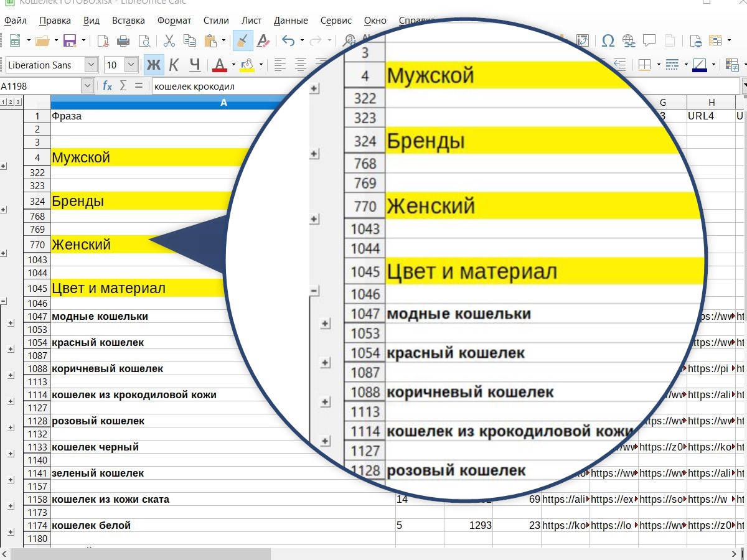Open the Вставка menu
Screen dimensions: 747x560
coord(128,21)
